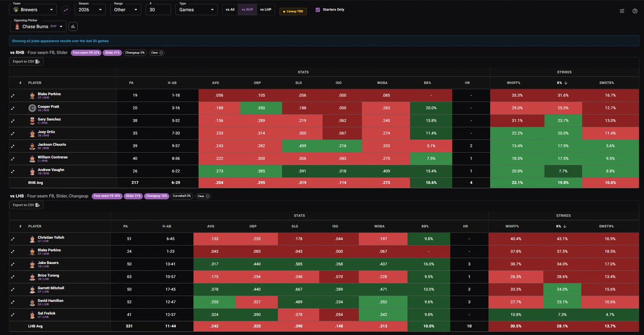Viewport: 644px width, 335px height.
Task: Click the number of games input field
Action: [x=157, y=10]
